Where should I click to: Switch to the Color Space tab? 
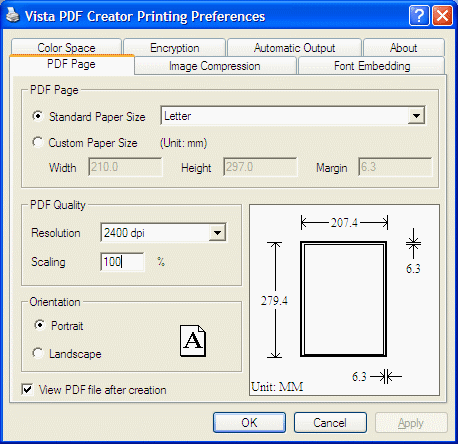tap(66, 47)
